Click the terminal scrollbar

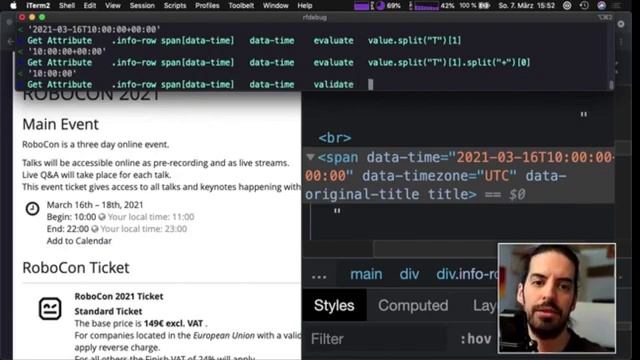(x=611, y=84)
